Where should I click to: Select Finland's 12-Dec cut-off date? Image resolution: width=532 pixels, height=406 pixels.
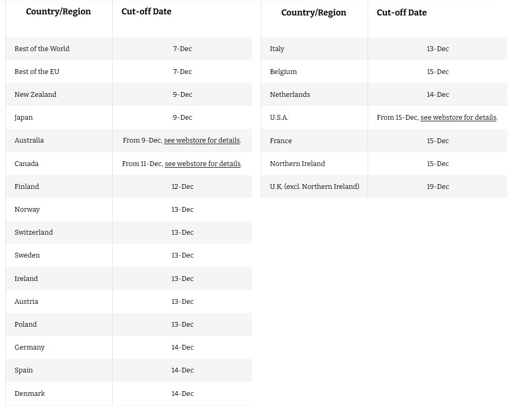[x=182, y=187]
